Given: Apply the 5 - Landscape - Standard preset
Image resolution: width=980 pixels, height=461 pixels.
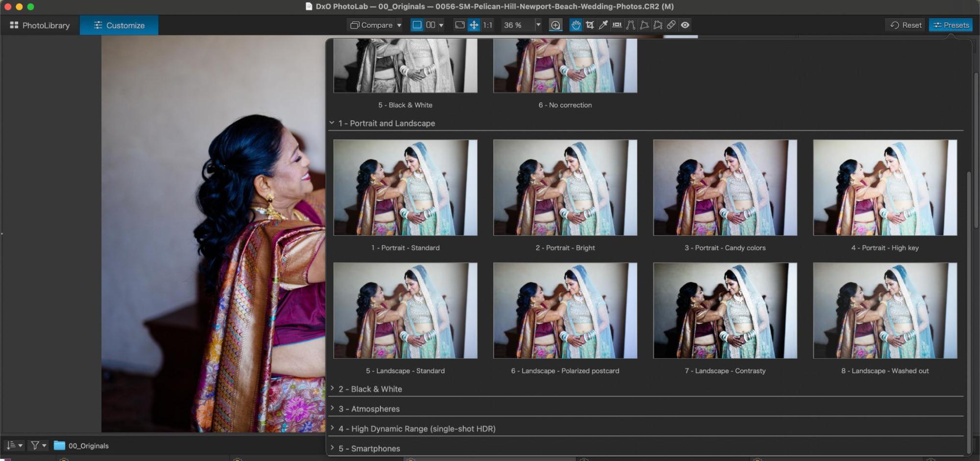Looking at the screenshot, I should pyautogui.click(x=405, y=311).
